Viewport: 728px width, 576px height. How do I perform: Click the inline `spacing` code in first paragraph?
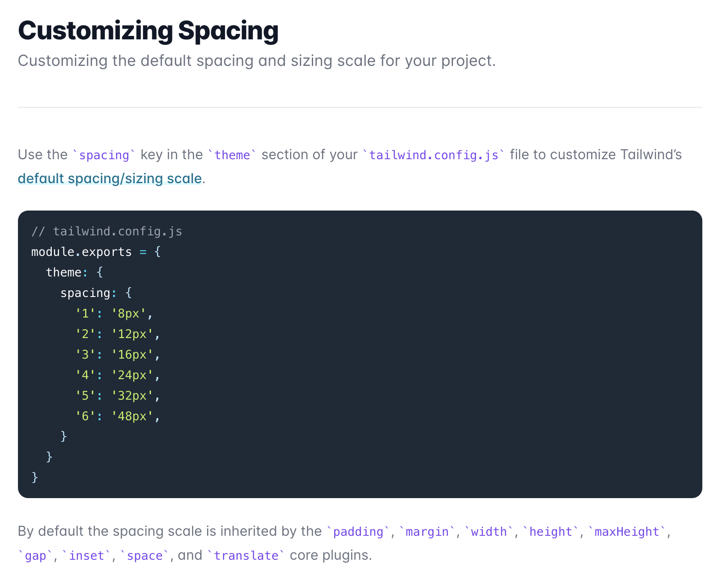click(104, 155)
